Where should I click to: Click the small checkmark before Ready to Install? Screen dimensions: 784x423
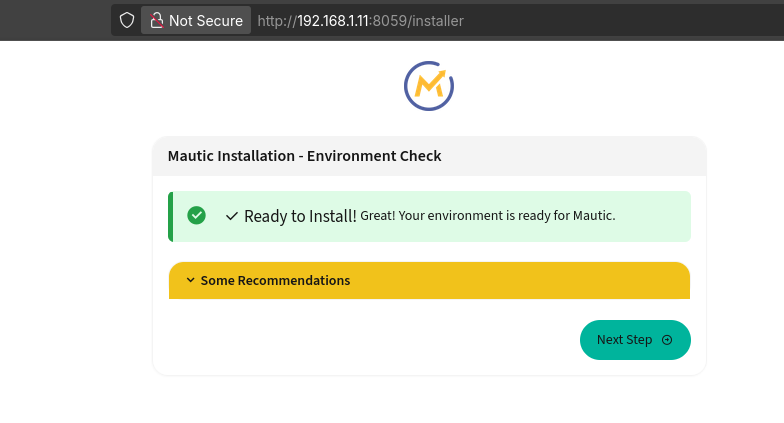[232, 216]
